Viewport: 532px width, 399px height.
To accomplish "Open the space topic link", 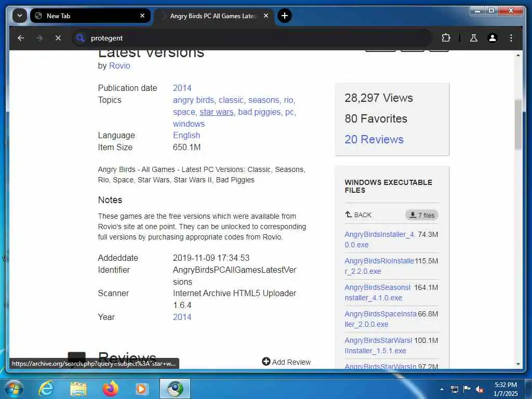I will (184, 112).
